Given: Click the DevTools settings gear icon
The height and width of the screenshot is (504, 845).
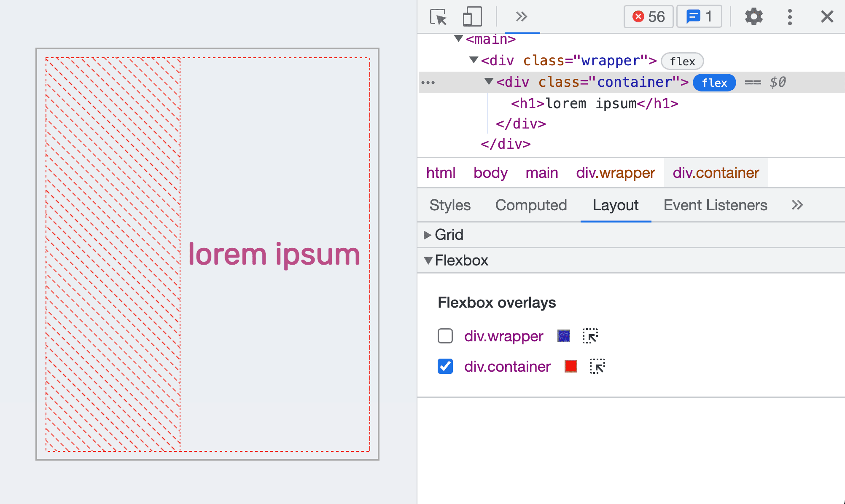Looking at the screenshot, I should [753, 17].
